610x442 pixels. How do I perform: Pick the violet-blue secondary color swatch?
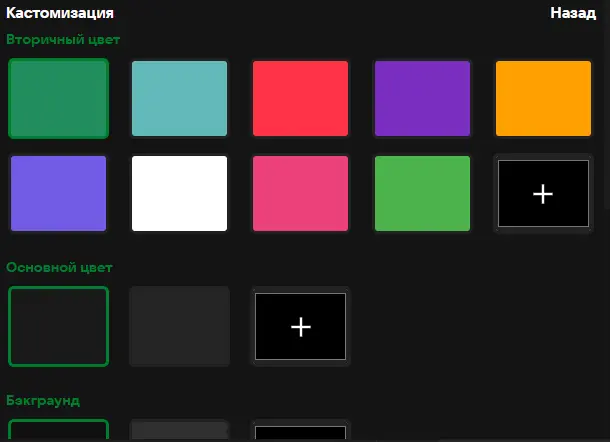click(58, 193)
